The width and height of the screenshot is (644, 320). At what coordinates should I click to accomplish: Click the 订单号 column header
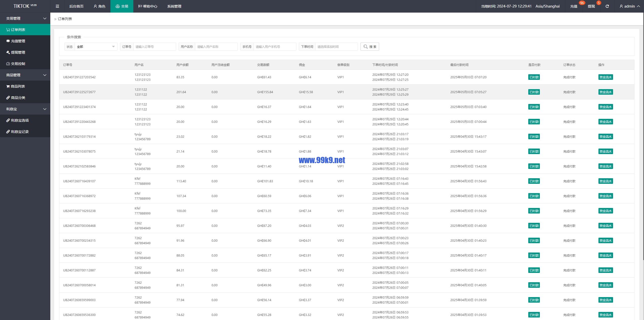67,65
